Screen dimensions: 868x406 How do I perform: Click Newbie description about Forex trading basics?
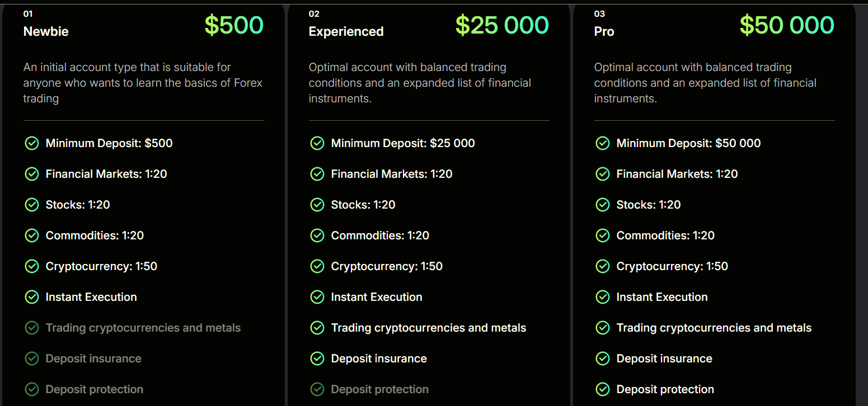coord(143,83)
